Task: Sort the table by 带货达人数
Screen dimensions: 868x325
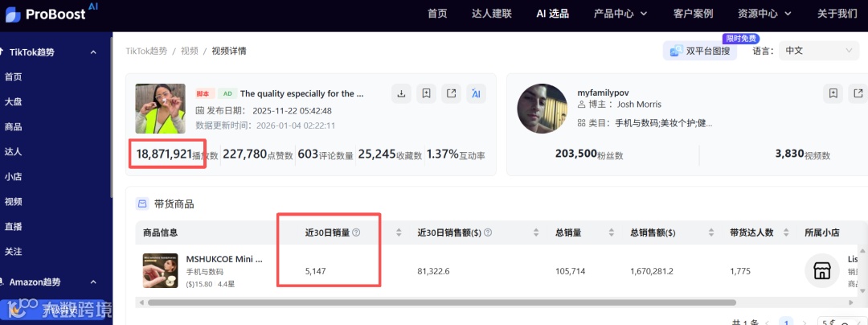Action: (x=784, y=232)
